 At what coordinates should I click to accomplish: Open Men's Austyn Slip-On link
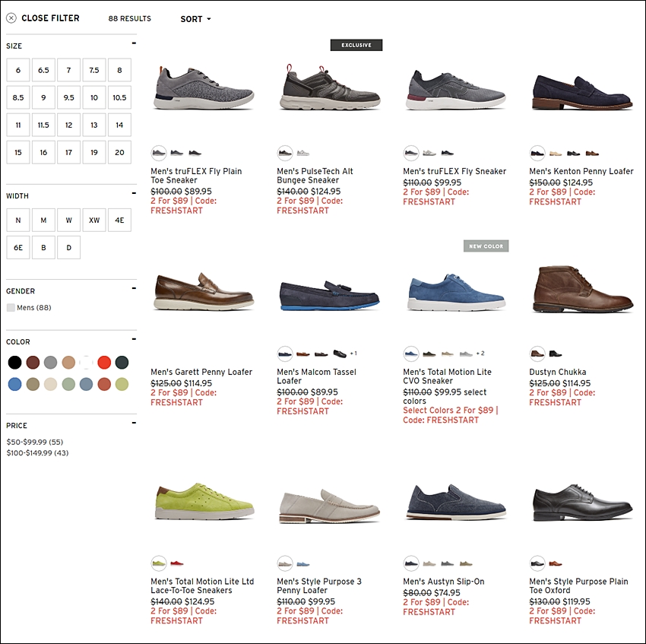click(444, 582)
